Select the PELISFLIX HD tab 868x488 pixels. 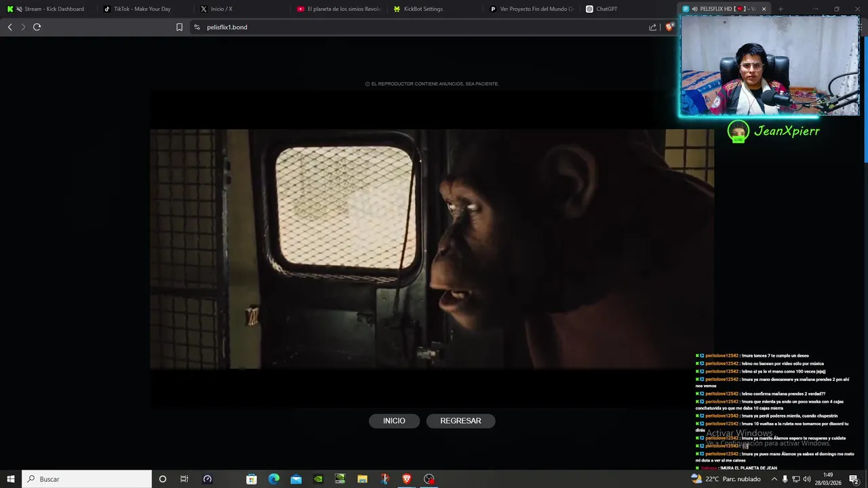pyautogui.click(x=724, y=9)
